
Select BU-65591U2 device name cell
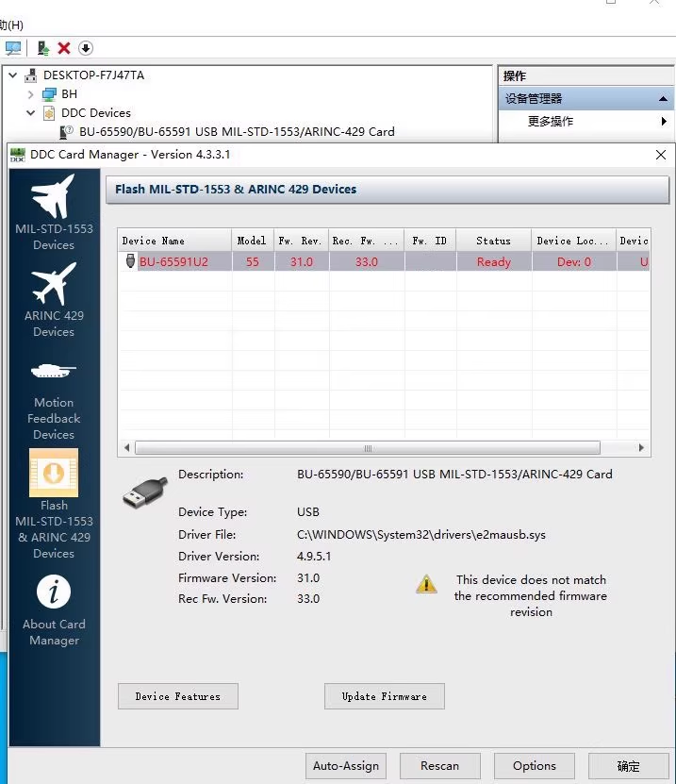[173, 261]
